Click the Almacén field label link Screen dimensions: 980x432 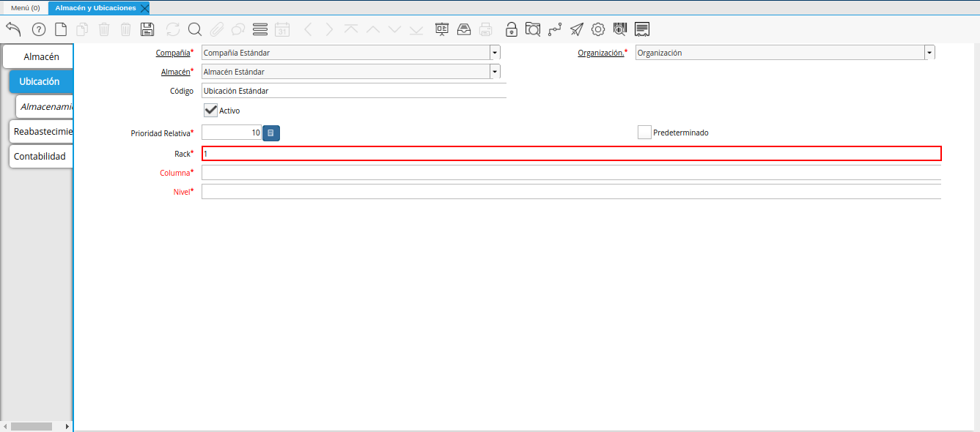pyautogui.click(x=175, y=72)
